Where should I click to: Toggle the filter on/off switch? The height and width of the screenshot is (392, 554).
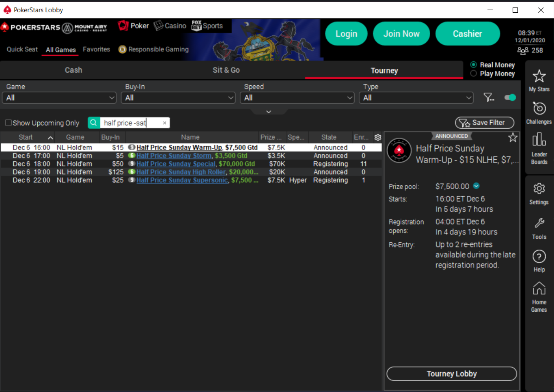[510, 98]
